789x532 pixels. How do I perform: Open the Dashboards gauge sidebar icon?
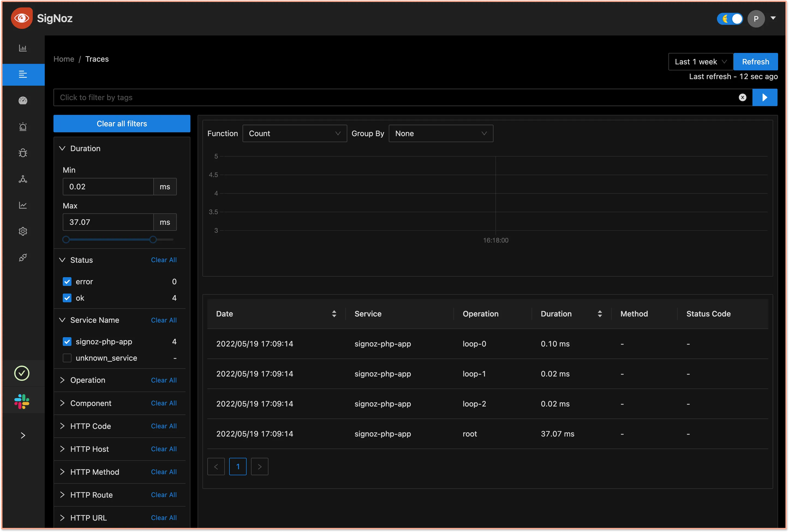(x=23, y=100)
